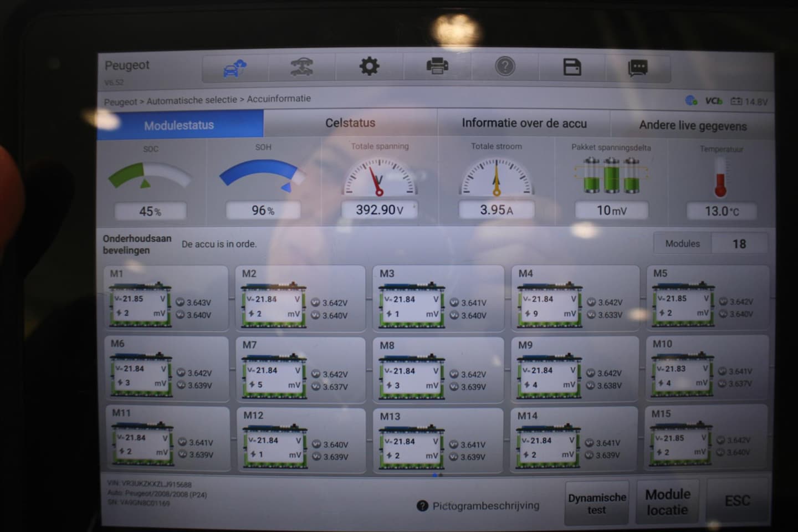Select the Andere live gegevens tab
This screenshot has width=798, height=532.
(x=693, y=126)
